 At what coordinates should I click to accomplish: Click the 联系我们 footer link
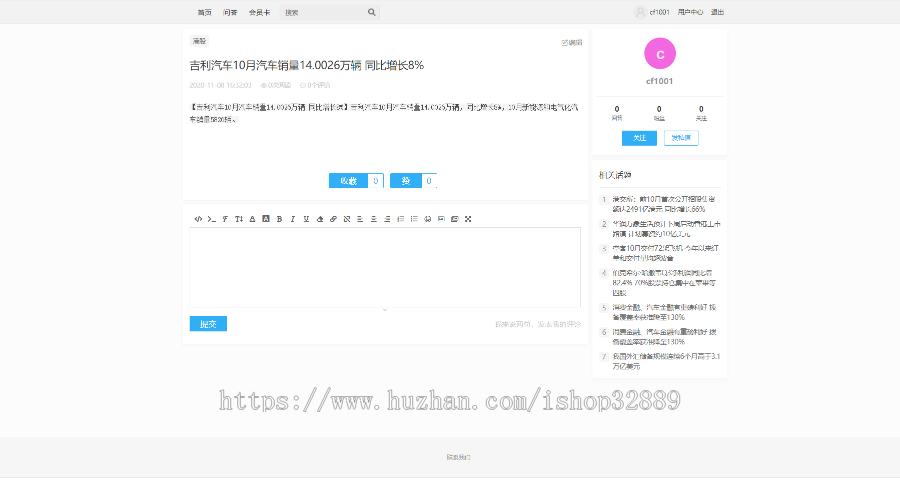coord(458,458)
